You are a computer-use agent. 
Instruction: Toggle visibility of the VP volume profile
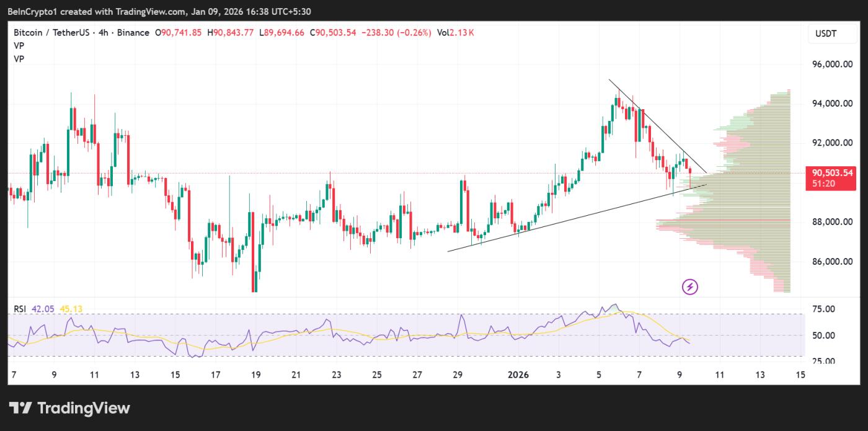tap(19, 45)
